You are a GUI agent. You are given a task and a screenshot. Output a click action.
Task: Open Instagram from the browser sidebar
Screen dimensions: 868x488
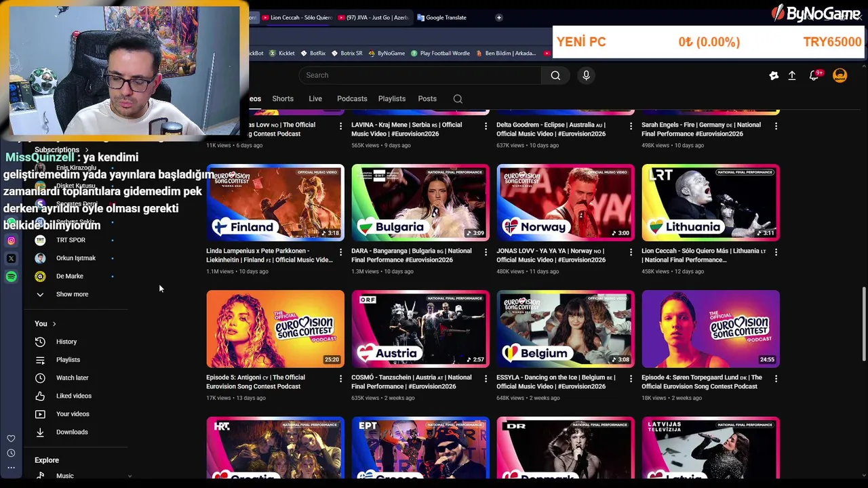11,240
